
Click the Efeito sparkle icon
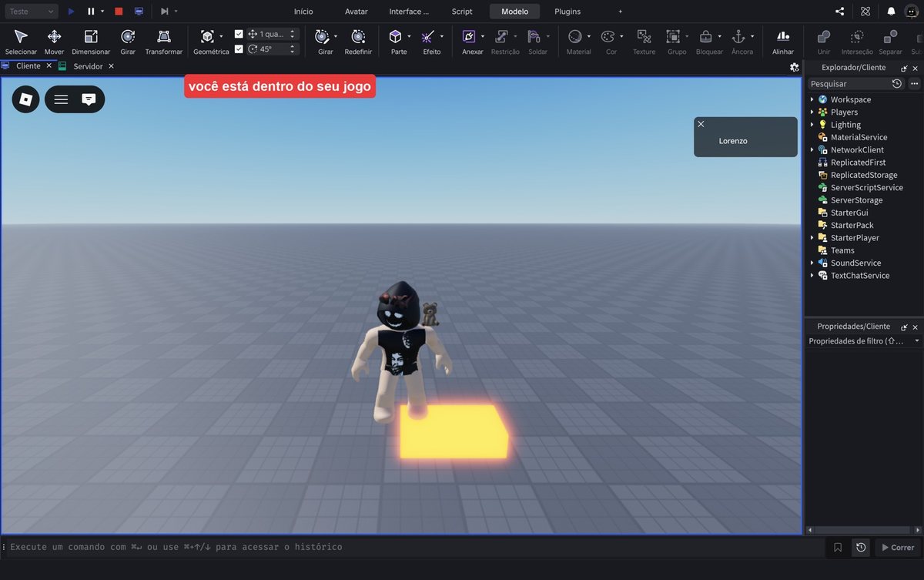pos(428,37)
